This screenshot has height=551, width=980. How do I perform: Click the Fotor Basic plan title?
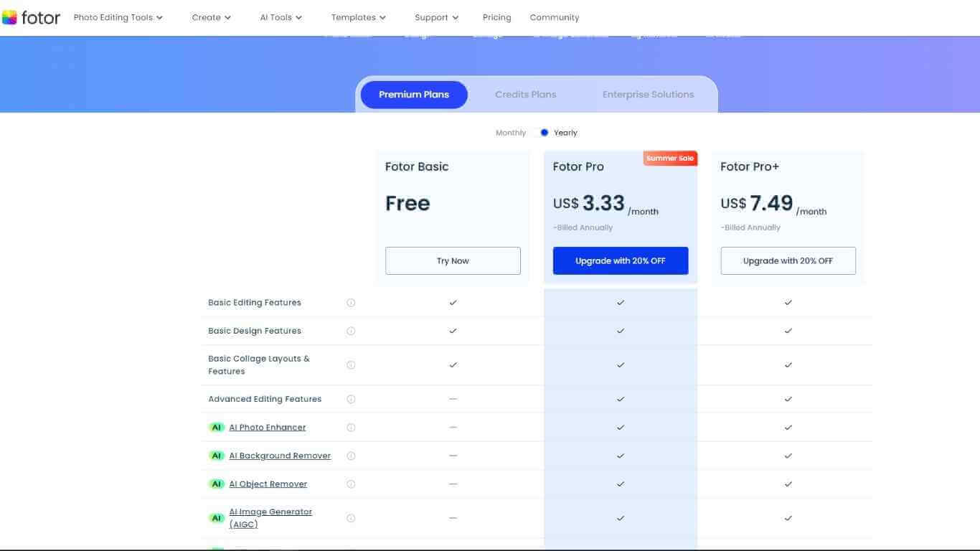click(417, 166)
